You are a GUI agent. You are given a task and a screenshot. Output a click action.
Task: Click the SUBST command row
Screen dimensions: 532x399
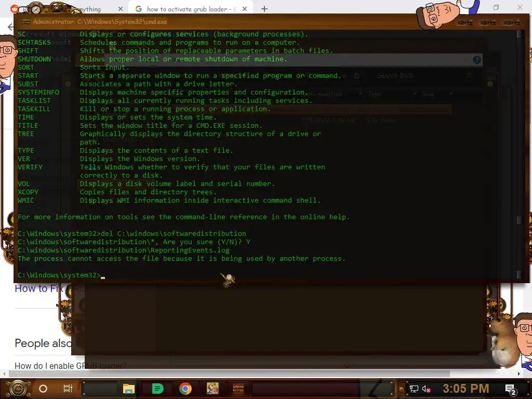[128, 84]
